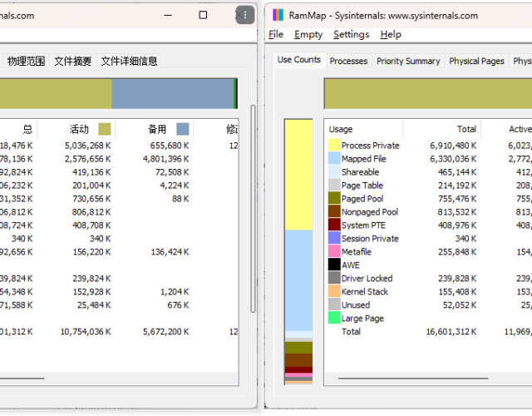
Task: Click the Metafile pink swatch
Action: click(334, 251)
